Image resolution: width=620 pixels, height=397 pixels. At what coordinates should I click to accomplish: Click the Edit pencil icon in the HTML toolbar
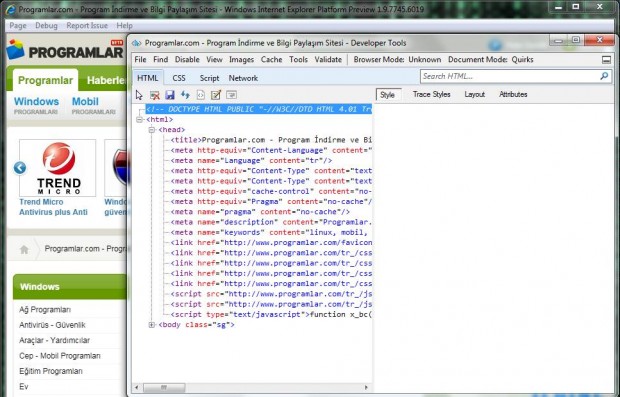click(x=216, y=95)
